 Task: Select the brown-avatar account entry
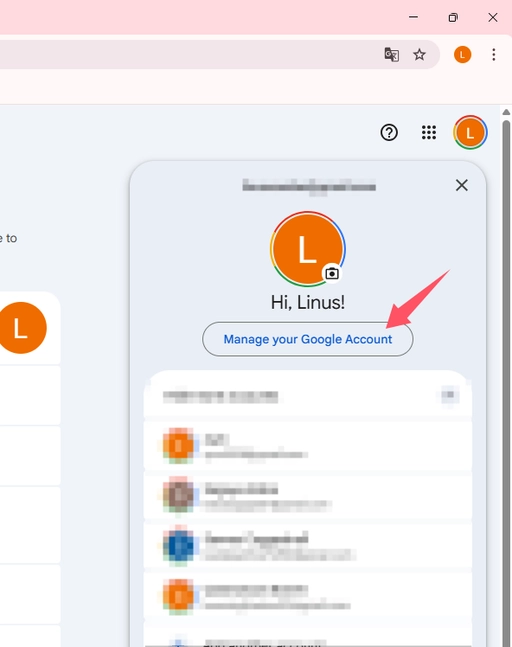(x=308, y=496)
